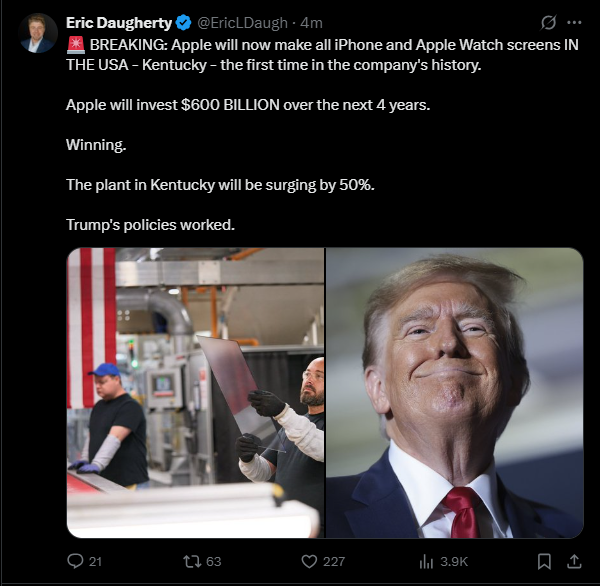This screenshot has height=586, width=600.
Task: Click the reply count 21
Action: tap(95, 562)
